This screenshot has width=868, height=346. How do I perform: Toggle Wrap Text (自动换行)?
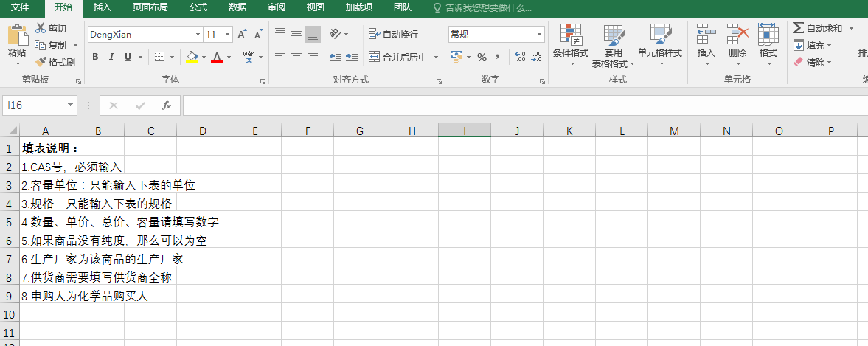394,34
